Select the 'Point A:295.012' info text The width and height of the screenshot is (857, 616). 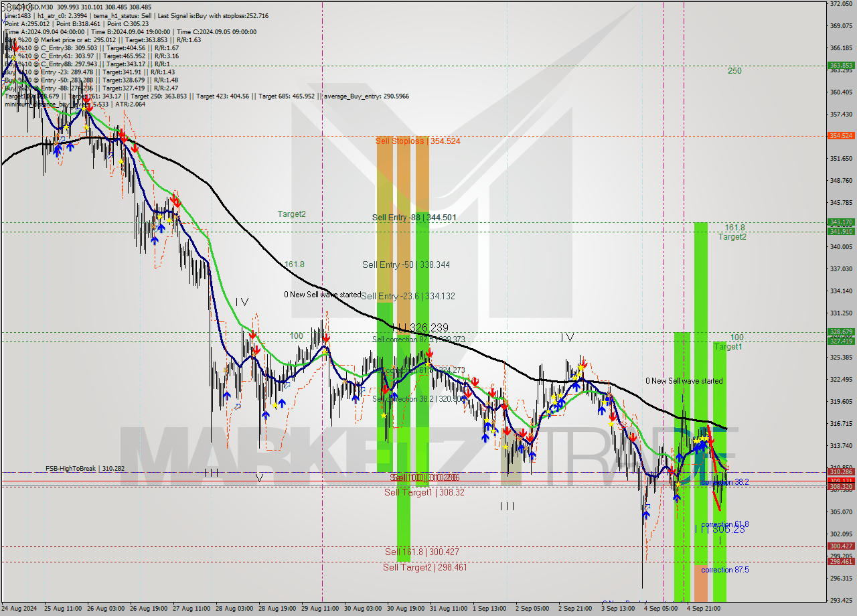[27, 23]
